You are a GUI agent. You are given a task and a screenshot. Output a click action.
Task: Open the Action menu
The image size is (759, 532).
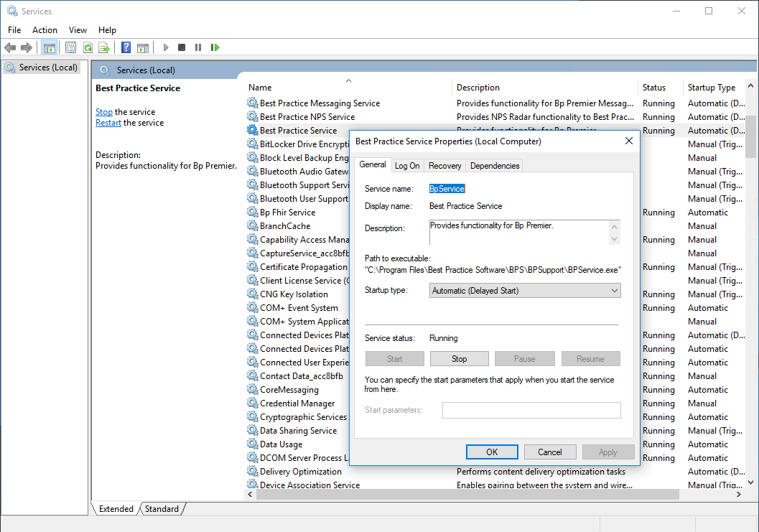(x=45, y=30)
